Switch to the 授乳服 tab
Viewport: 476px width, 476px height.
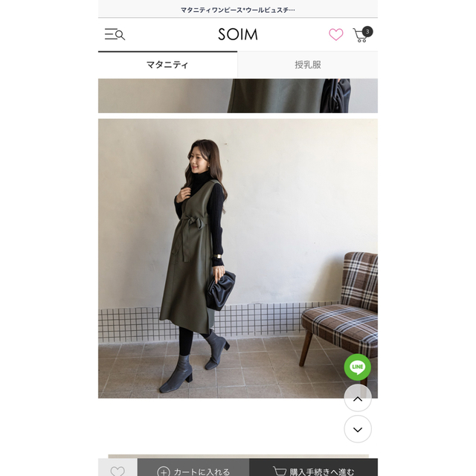coord(307,65)
